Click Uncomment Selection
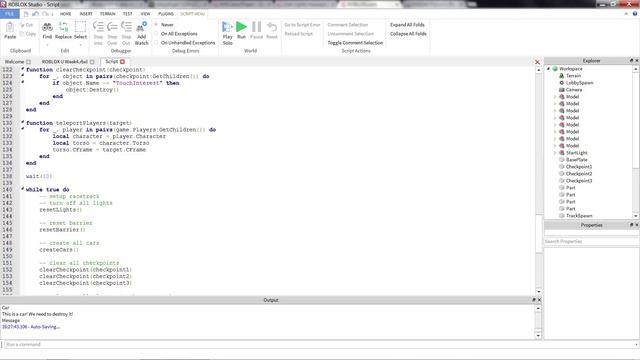This screenshot has width=640, height=360. click(x=351, y=33)
